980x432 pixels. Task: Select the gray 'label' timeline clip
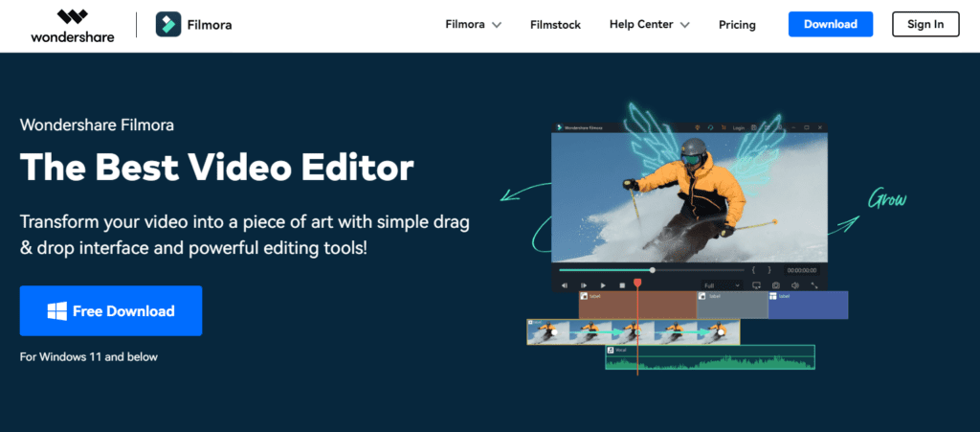pos(732,306)
